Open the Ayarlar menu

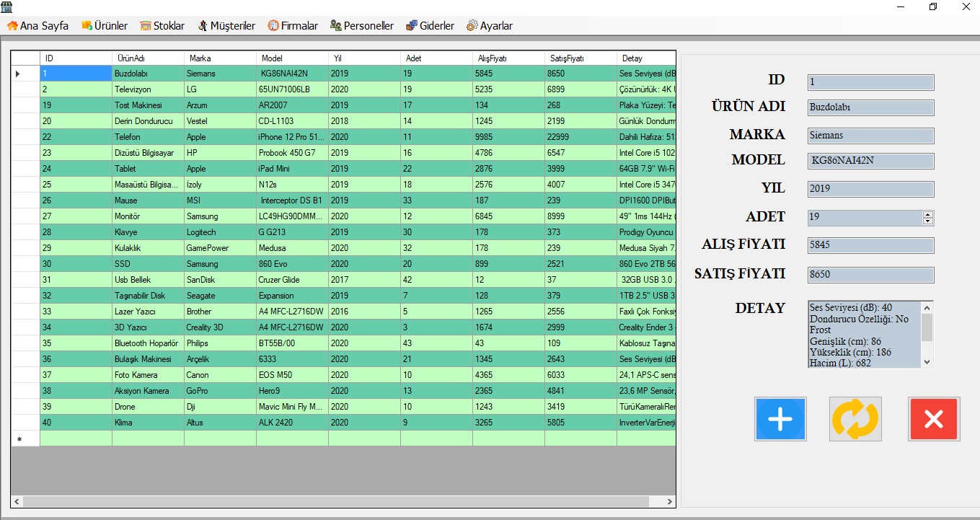point(490,26)
